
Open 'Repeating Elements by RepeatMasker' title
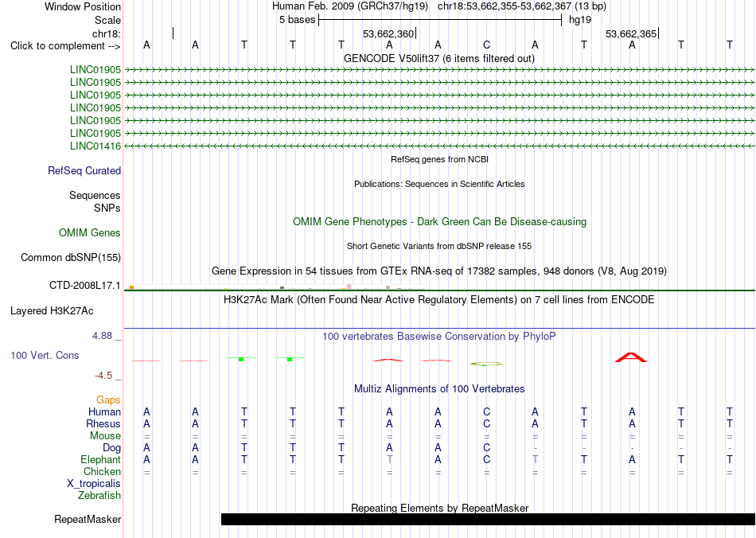pyautogui.click(x=439, y=508)
